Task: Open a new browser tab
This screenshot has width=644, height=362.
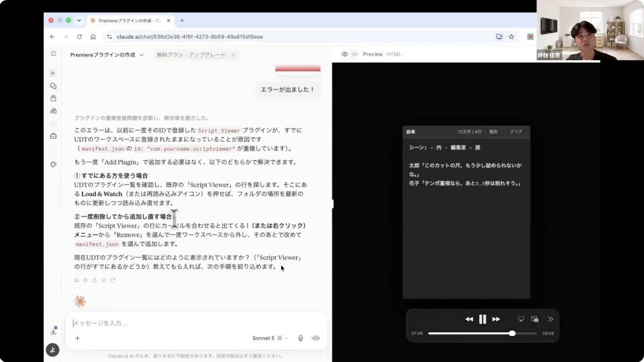Action: click(x=182, y=20)
